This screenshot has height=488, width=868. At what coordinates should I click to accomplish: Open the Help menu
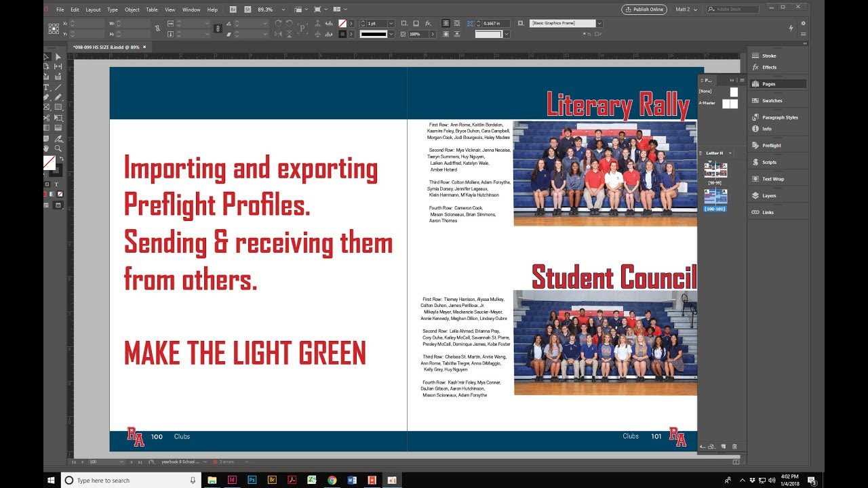click(x=212, y=9)
